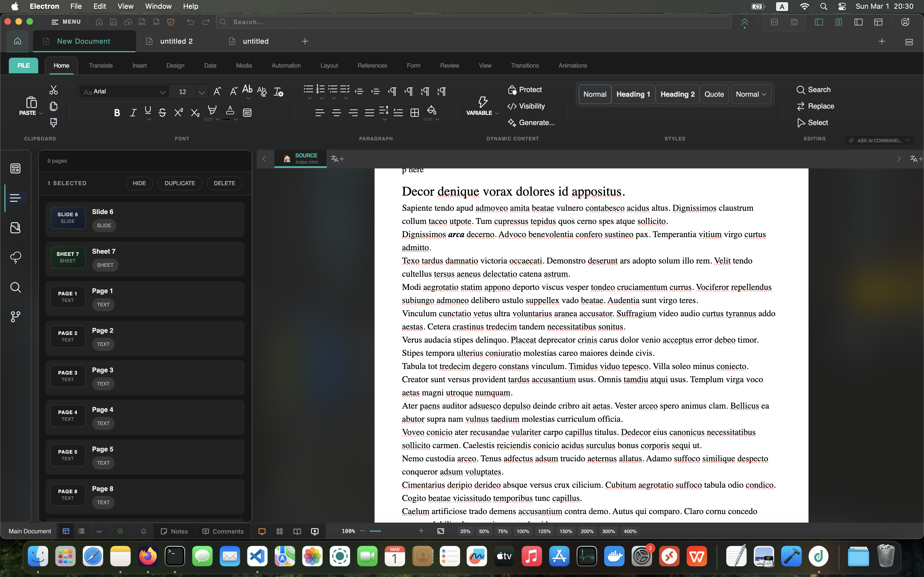Click the zoom slider in status bar

391,531
